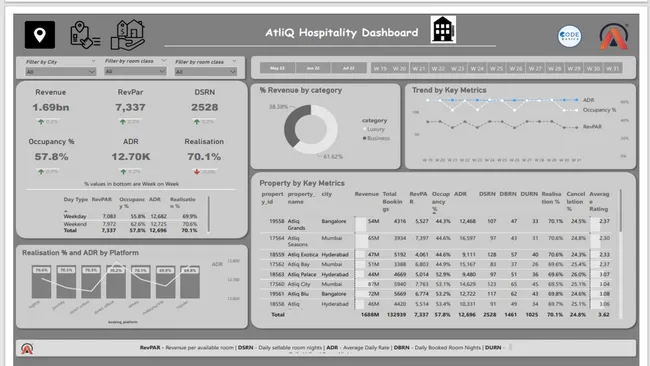Open the map checklist icon page
650x366 pixels.
coord(85,35)
